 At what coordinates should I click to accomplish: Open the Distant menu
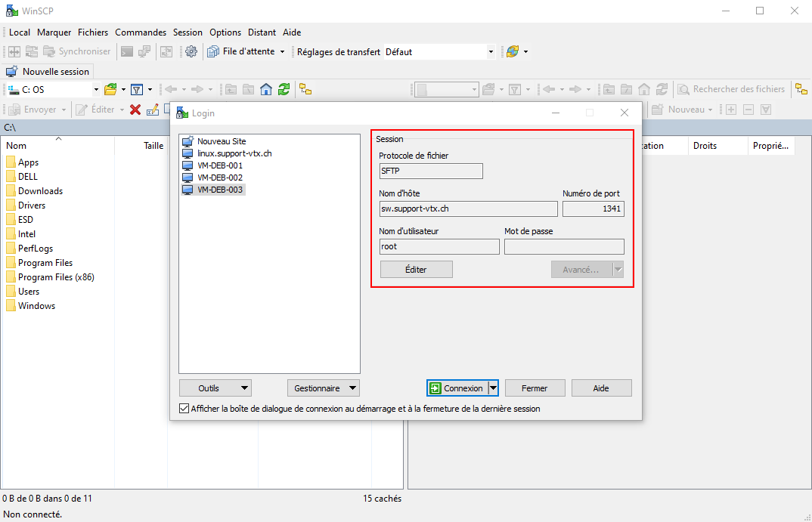(x=262, y=32)
